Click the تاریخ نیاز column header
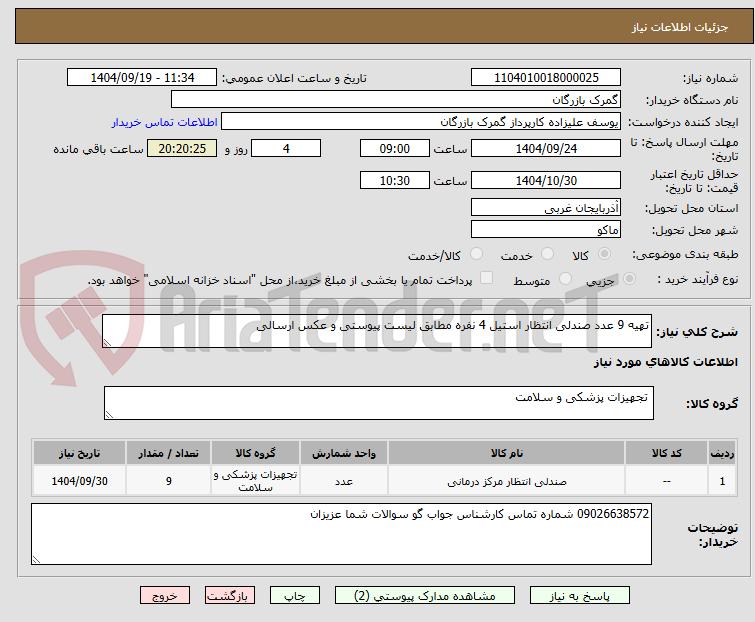The image size is (755, 622). (x=79, y=453)
